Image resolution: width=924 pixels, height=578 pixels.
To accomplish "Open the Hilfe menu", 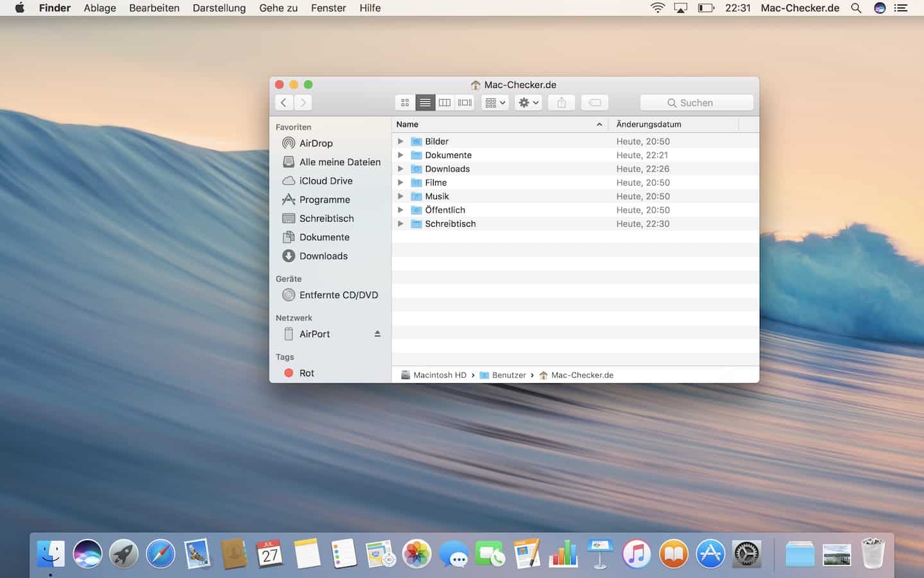I will tap(370, 8).
